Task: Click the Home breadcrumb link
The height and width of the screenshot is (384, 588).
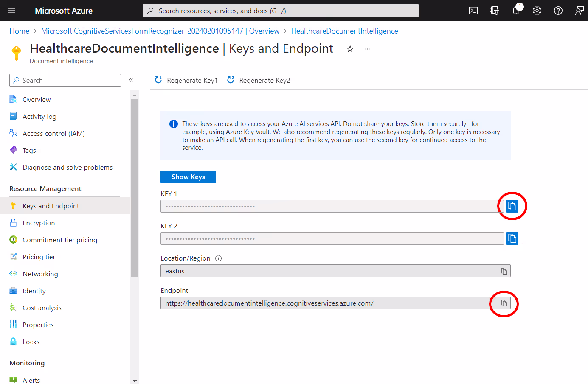Action: [x=20, y=31]
